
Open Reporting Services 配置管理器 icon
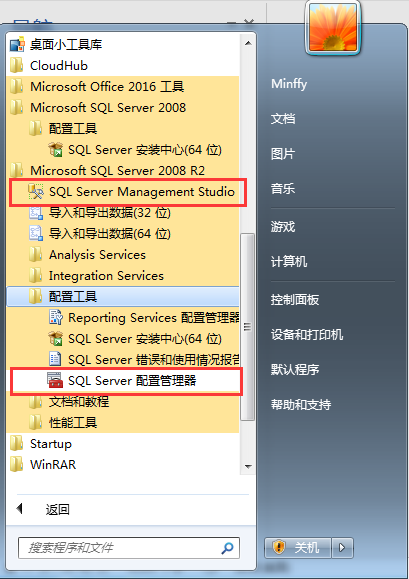pos(55,317)
